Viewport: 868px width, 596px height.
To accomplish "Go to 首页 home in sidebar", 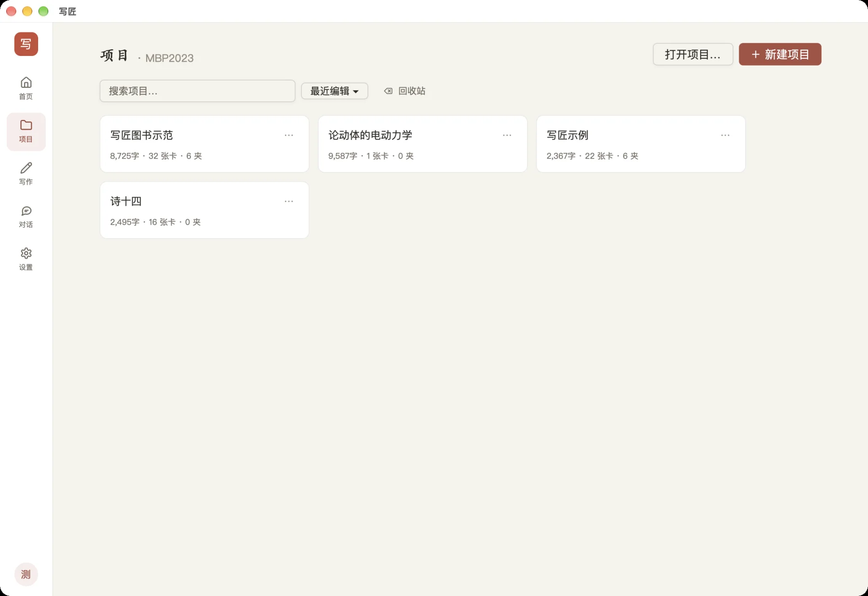I will [26, 88].
